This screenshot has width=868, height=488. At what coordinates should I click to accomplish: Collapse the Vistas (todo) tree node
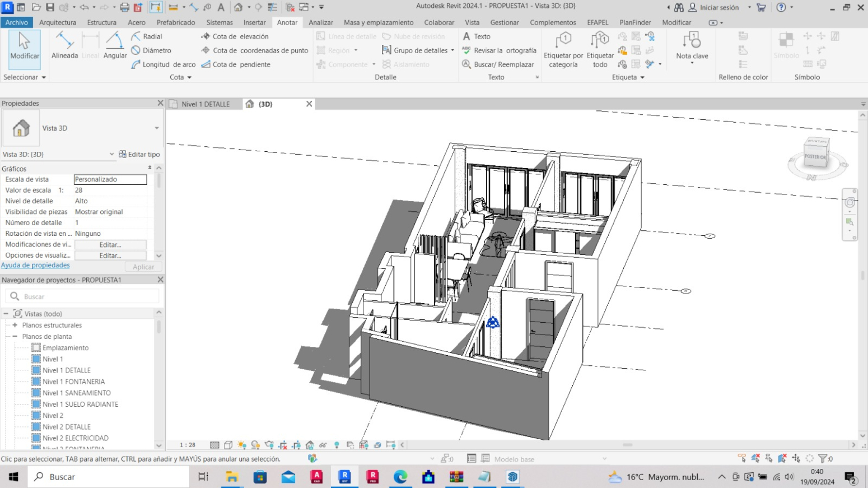point(6,314)
